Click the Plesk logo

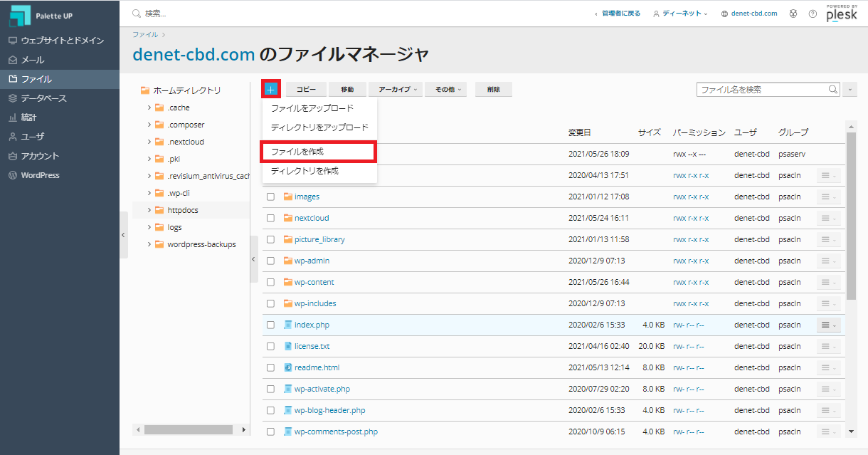point(842,14)
